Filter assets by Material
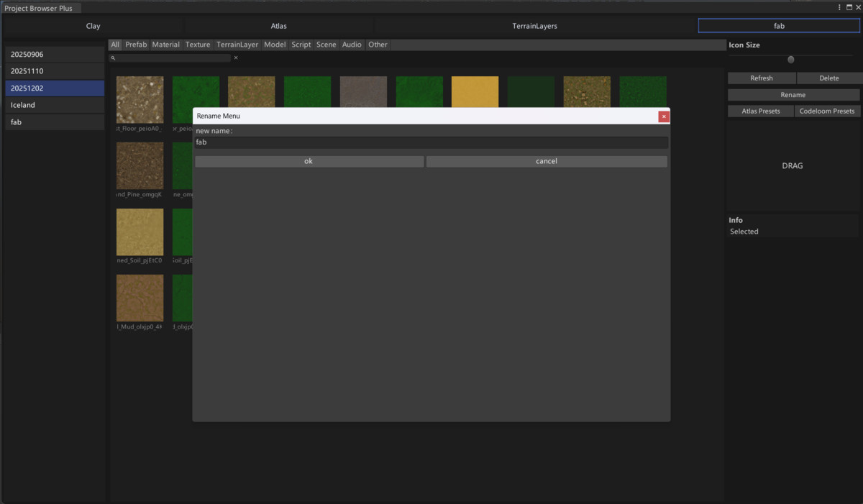 coord(165,44)
